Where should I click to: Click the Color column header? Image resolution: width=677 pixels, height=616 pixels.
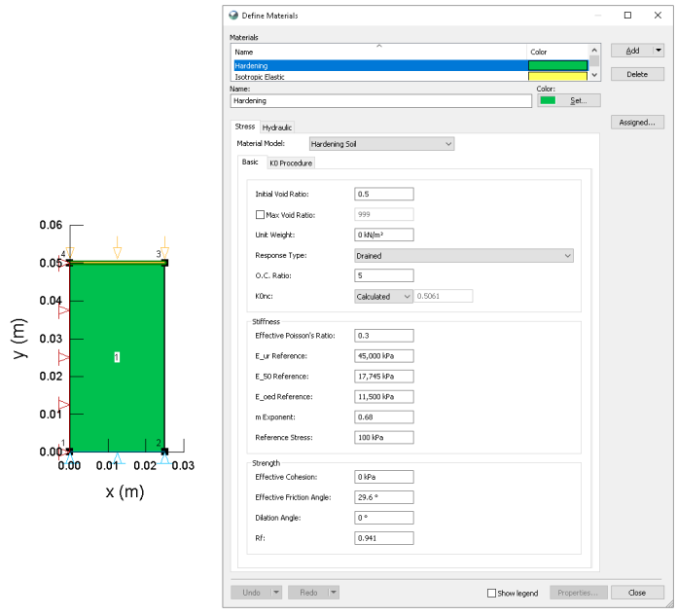[x=557, y=52]
